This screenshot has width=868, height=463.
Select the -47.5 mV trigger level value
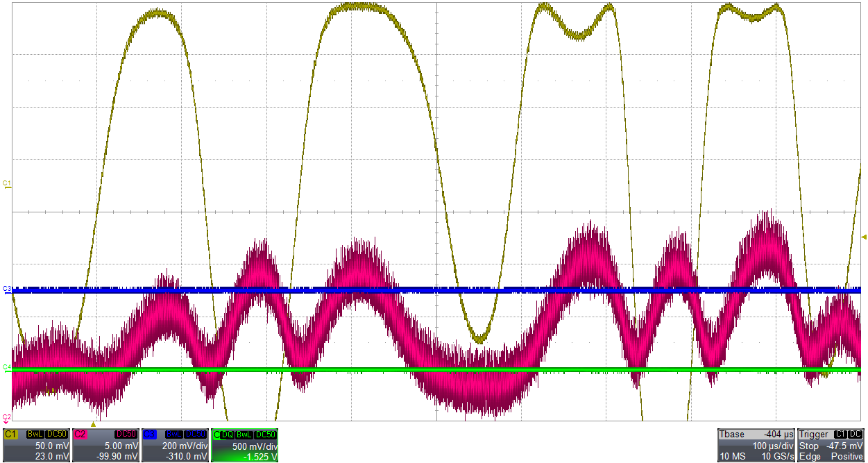coord(844,446)
